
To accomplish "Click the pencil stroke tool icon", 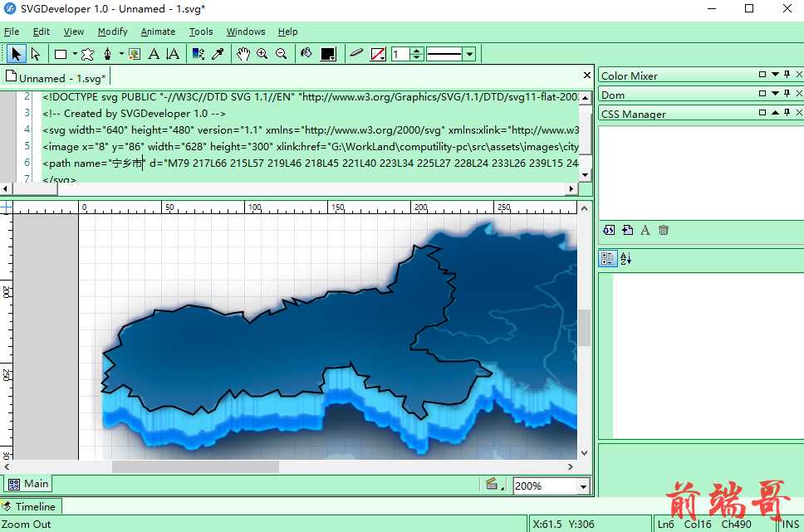I will click(356, 53).
